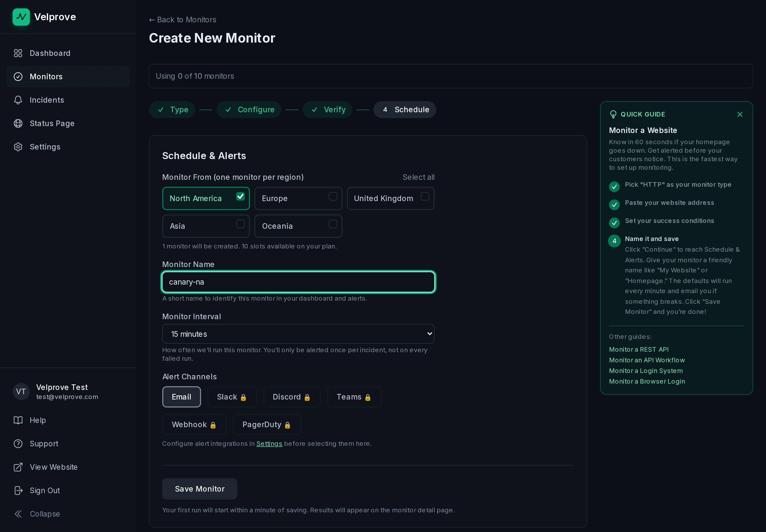Go to the Configure step
This screenshot has height=532, width=766.
click(x=249, y=109)
